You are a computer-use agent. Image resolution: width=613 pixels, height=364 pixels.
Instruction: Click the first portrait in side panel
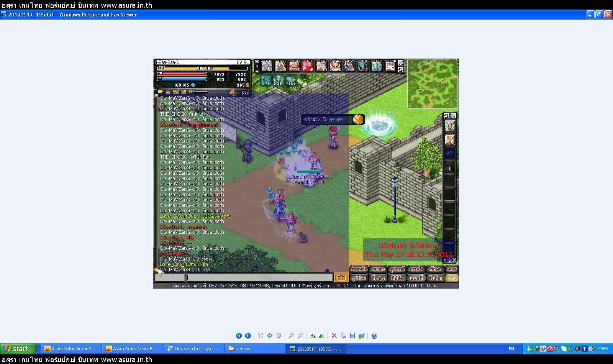(x=450, y=126)
